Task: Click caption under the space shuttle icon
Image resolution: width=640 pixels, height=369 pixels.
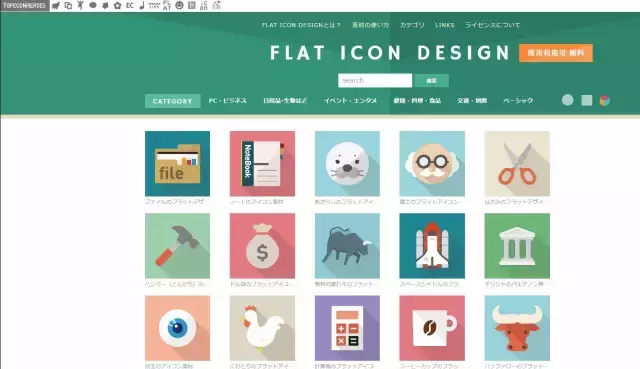Action: 429,284
